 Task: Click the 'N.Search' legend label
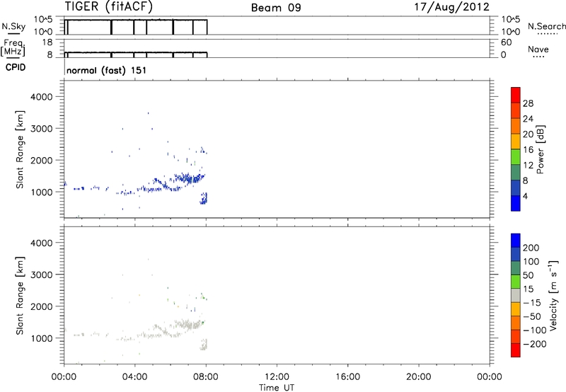(x=546, y=26)
